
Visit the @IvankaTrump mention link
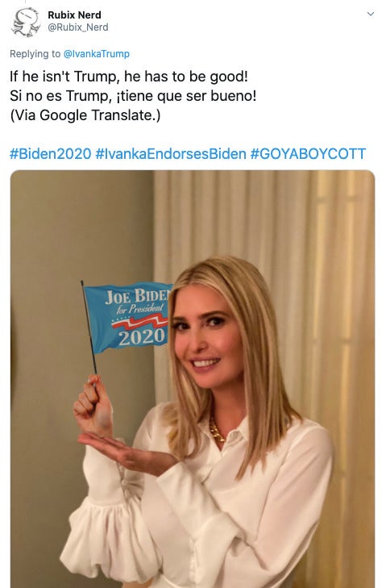pos(96,54)
